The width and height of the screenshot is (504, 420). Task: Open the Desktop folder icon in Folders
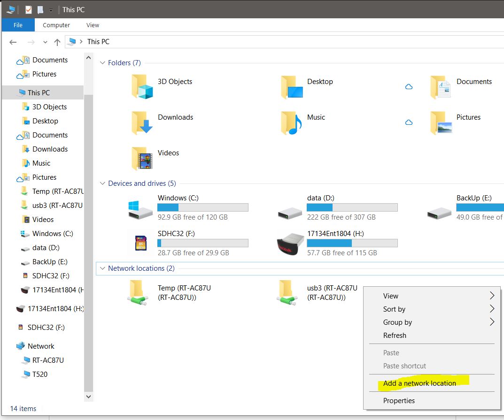tap(292, 87)
